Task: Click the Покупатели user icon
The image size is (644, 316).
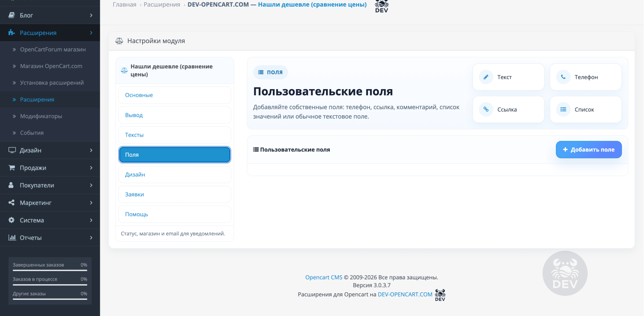Action: [x=11, y=185]
